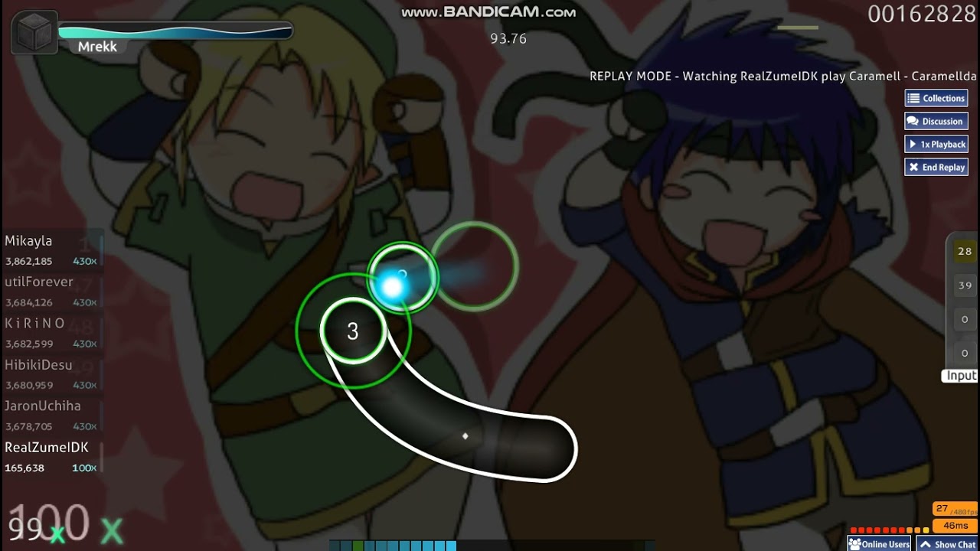Click the mod cube icon top-left
Screen dimensions: 980x551
tap(34, 33)
